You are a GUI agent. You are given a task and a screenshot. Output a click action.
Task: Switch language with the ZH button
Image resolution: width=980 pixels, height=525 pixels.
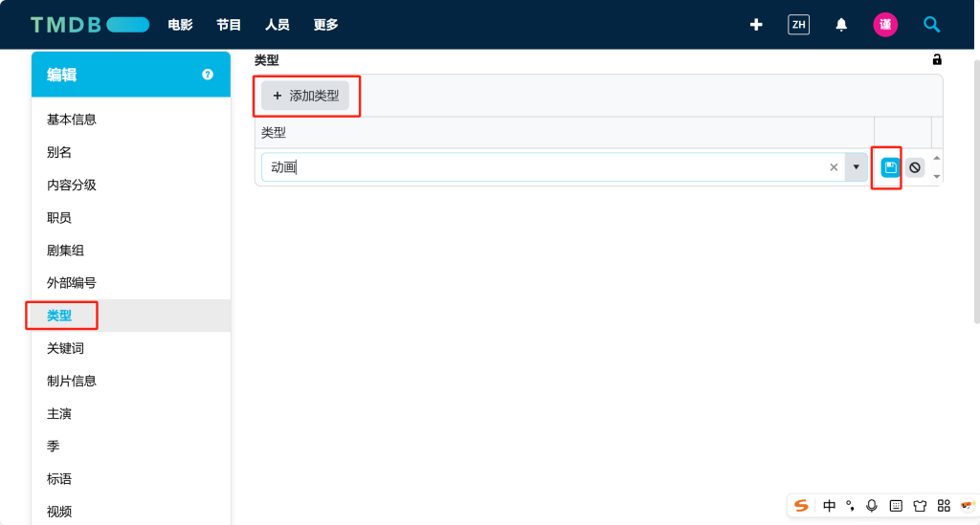click(x=798, y=25)
